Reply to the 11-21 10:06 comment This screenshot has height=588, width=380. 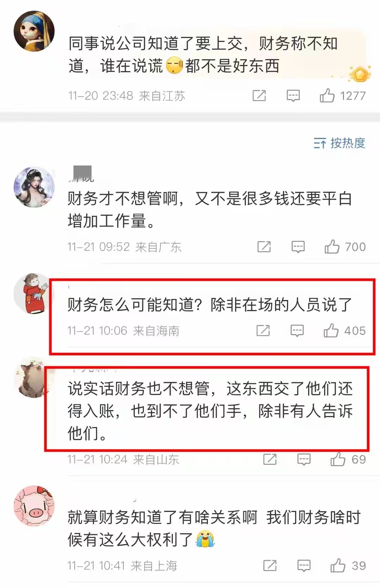pyautogui.click(x=297, y=331)
